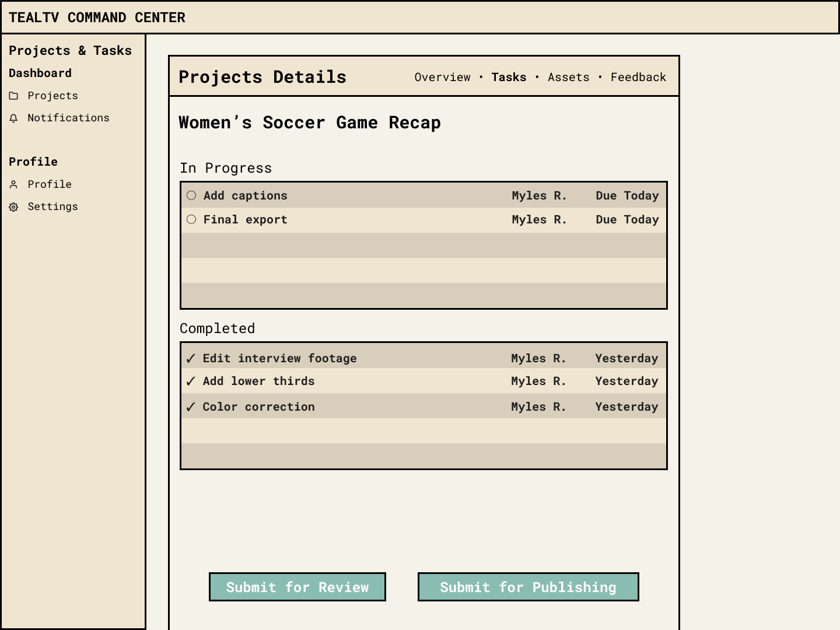Go to the Feedback tab

click(x=638, y=77)
